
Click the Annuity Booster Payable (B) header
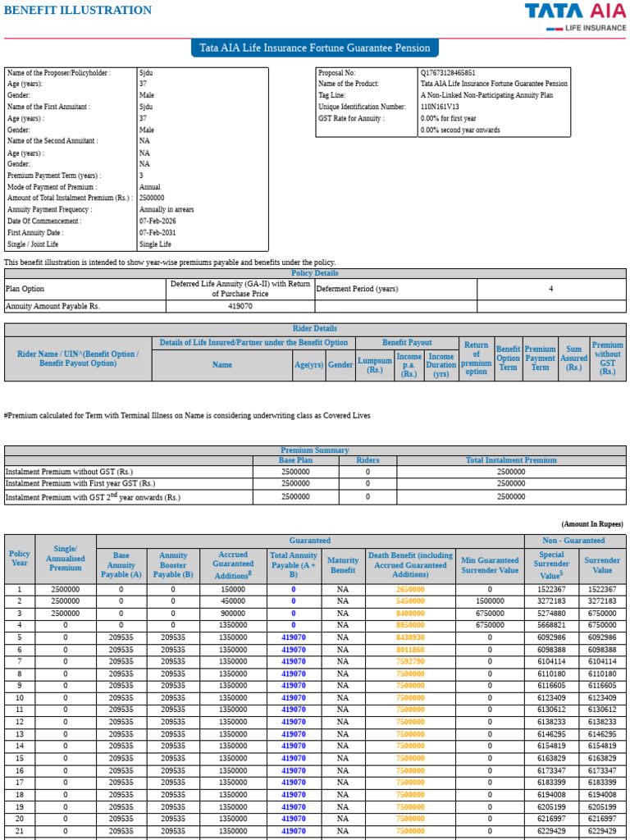pyautogui.click(x=173, y=565)
